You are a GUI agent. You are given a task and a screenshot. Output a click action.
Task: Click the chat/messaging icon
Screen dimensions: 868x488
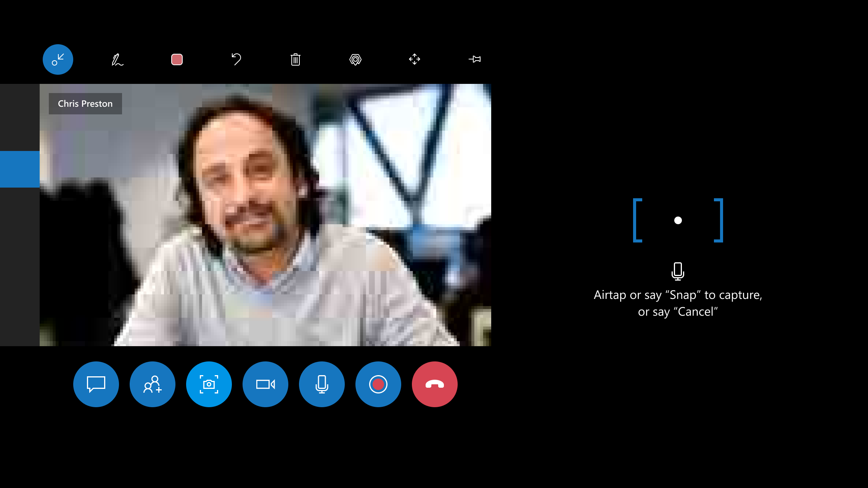[96, 384]
